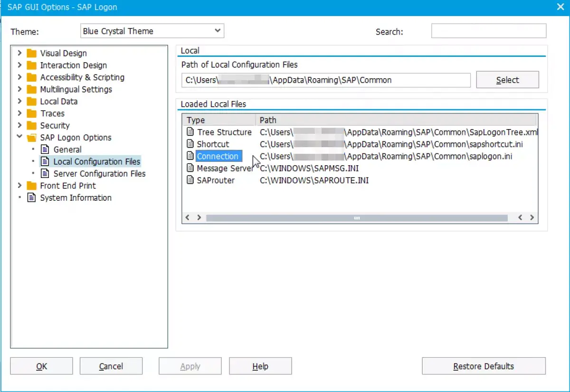Open Server Configuration Files item
Screen dimensions: 570x392
click(x=99, y=174)
